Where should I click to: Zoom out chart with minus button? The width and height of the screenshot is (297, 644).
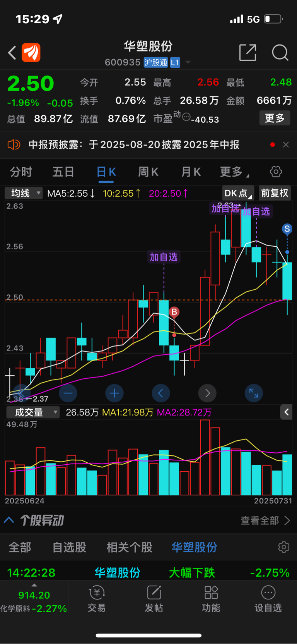click(x=68, y=393)
